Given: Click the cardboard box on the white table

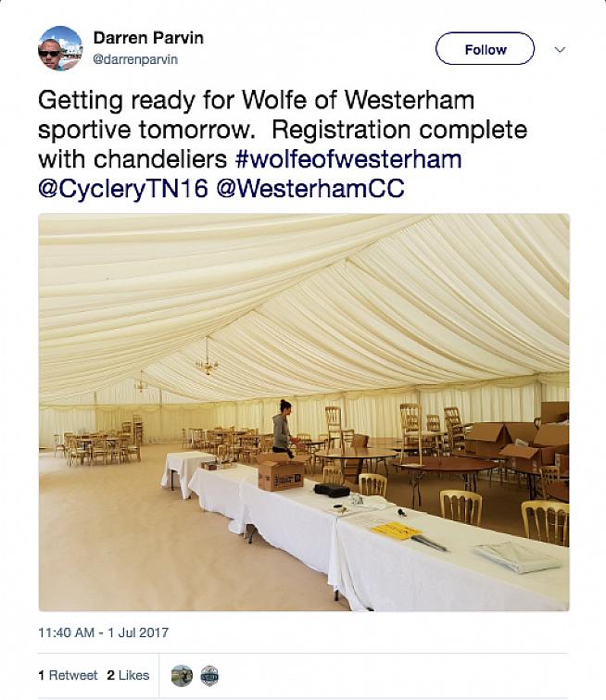Looking at the screenshot, I should pos(281,473).
